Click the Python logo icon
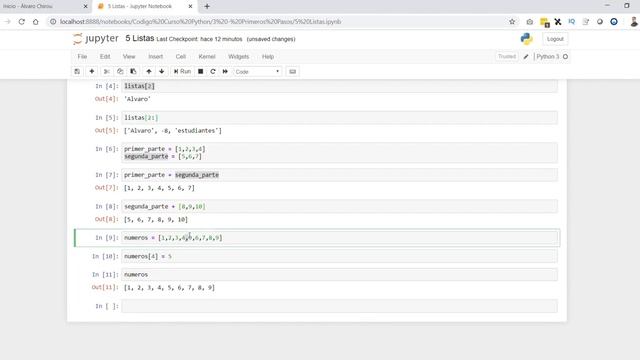Screen dimensions: 640x360 (x=527, y=39)
